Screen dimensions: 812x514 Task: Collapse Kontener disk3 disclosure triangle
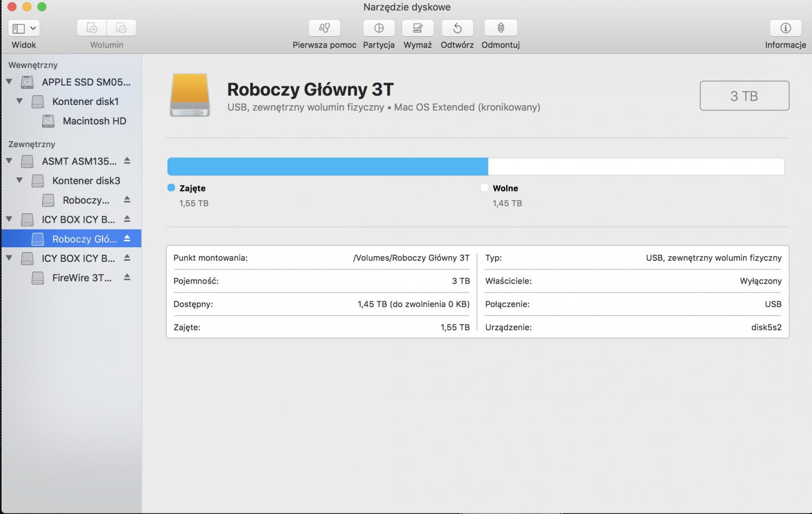pyautogui.click(x=19, y=180)
